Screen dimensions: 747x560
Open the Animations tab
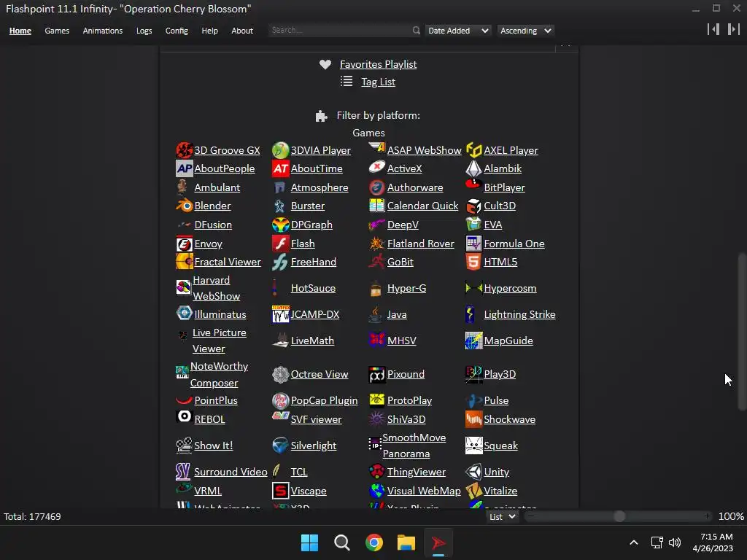102,31
